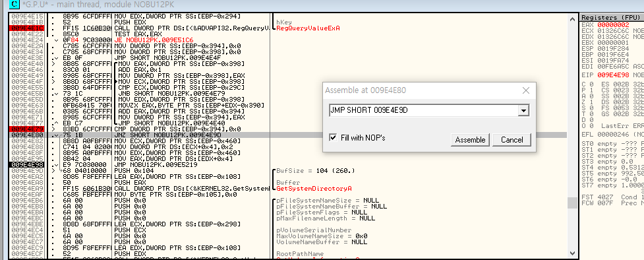Close the Assemble at 009E4E80 dialog

tap(526, 90)
